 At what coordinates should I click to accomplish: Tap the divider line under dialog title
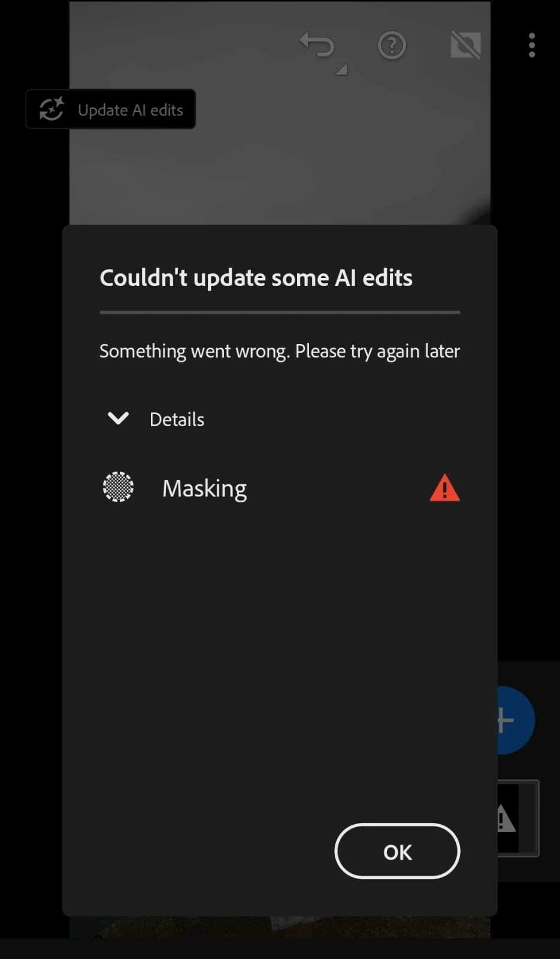tap(280, 312)
